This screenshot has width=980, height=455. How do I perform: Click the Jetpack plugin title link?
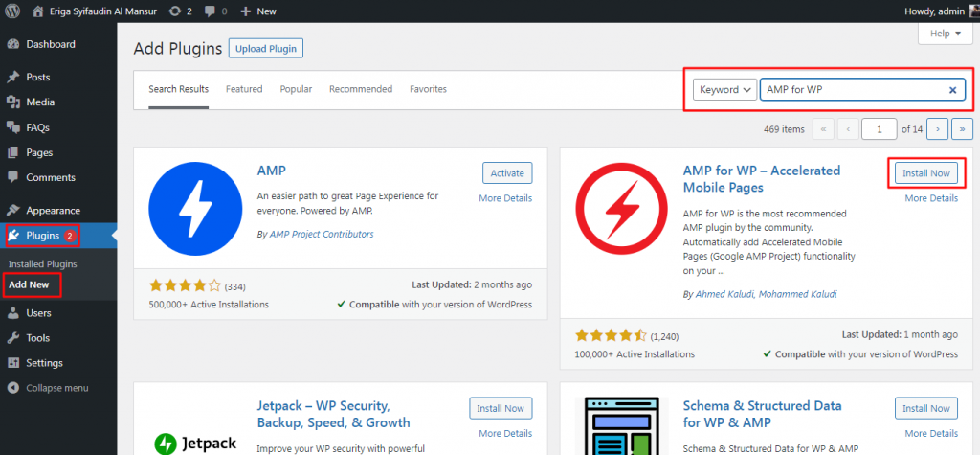pos(333,414)
